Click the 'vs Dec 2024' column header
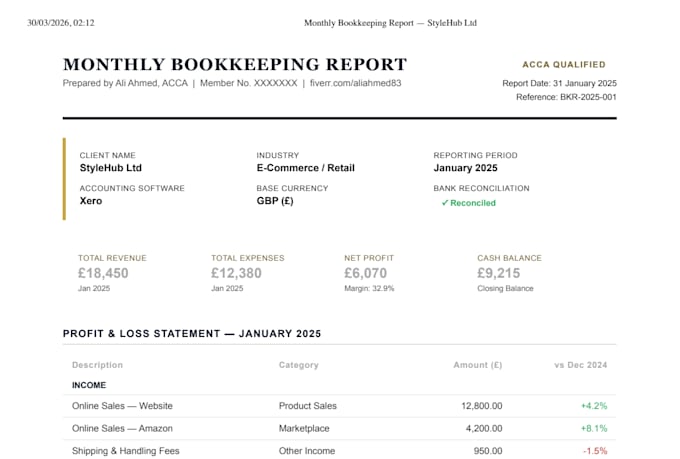 pos(581,365)
